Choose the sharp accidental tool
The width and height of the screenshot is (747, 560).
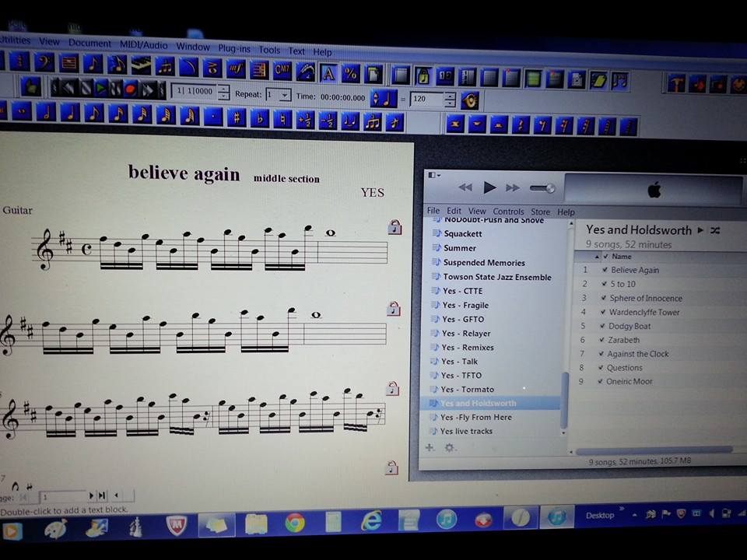237,117
